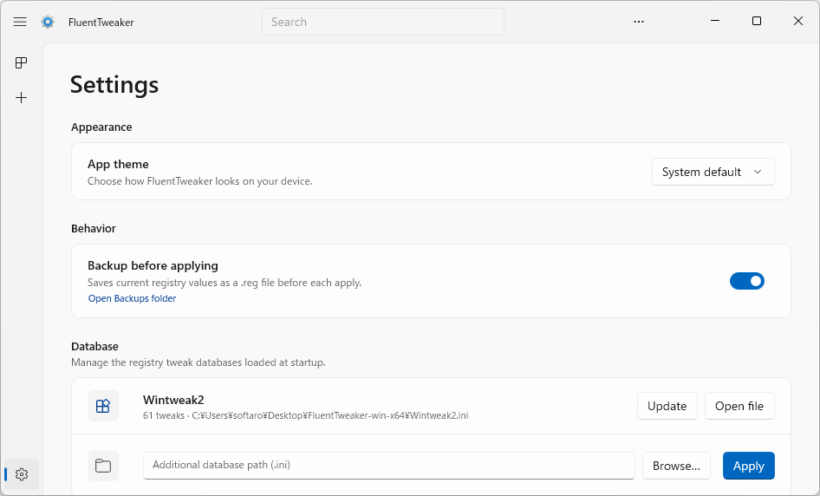Image resolution: width=820 pixels, height=496 pixels.
Task: Click the Behavior section heading
Action: (94, 229)
